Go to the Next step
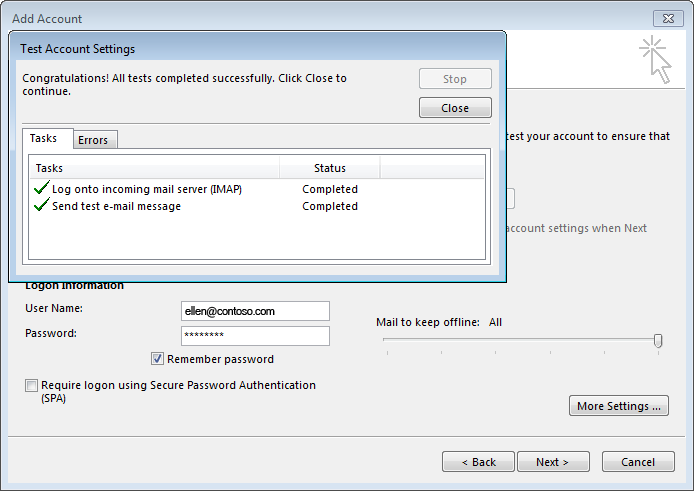The image size is (694, 491). coord(553,462)
